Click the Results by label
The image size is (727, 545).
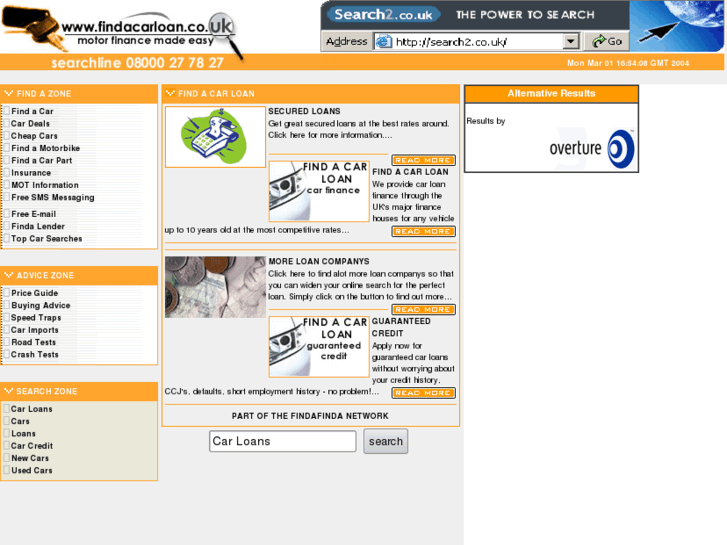485,121
